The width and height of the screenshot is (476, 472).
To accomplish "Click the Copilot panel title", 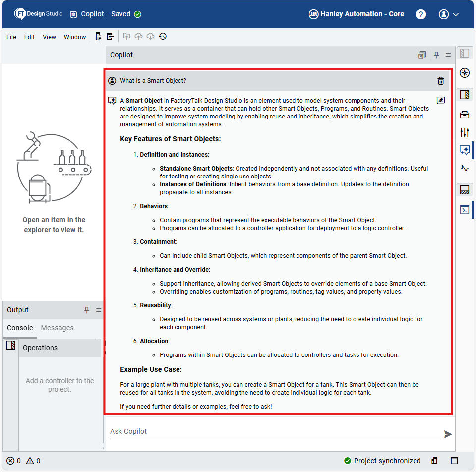I will (121, 55).
